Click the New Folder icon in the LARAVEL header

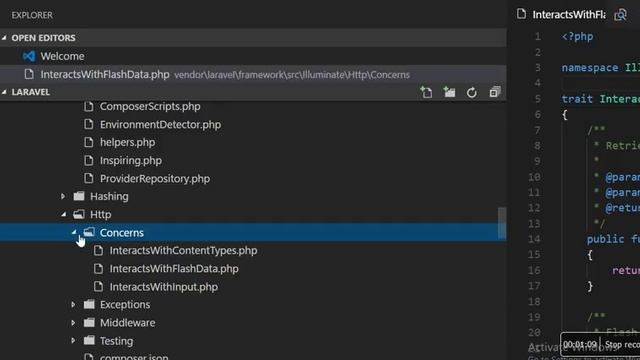click(x=449, y=92)
